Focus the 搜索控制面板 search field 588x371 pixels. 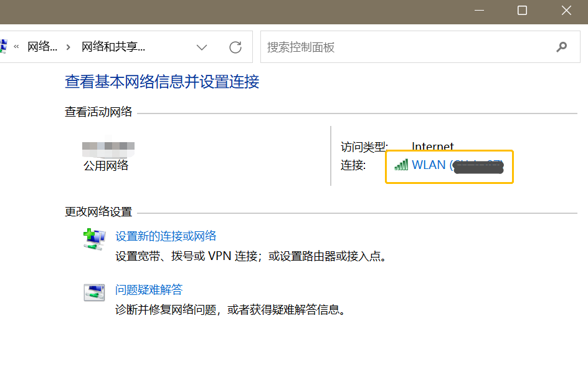point(420,47)
